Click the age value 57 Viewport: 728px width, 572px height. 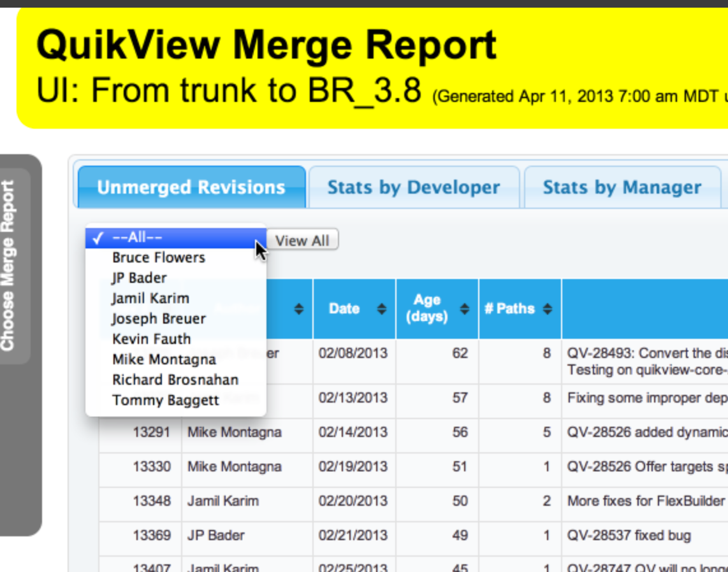coord(460,398)
